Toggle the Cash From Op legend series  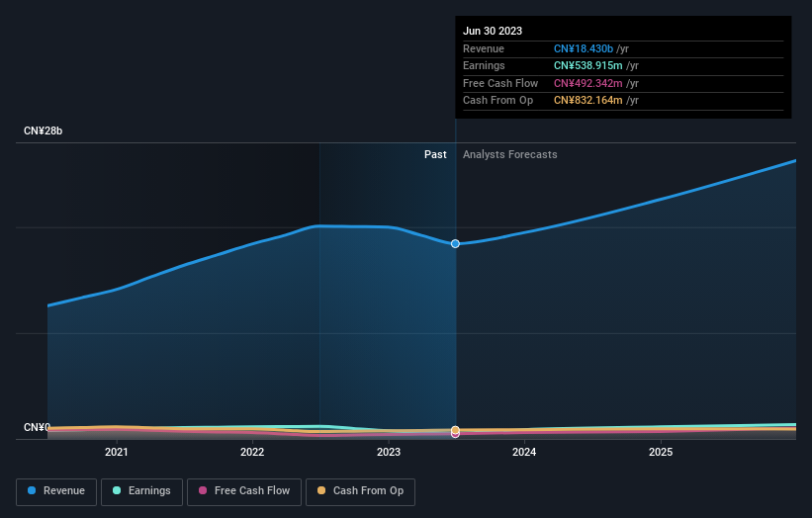(360, 491)
